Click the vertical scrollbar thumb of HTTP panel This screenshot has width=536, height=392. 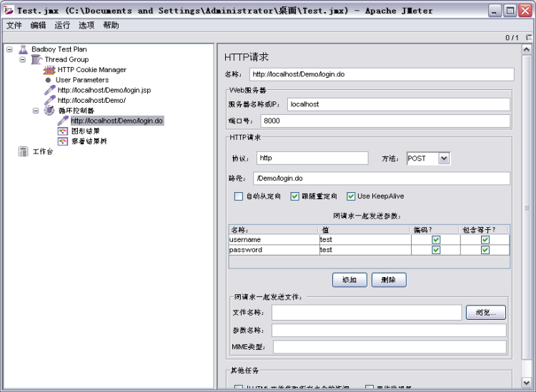[x=527, y=208]
